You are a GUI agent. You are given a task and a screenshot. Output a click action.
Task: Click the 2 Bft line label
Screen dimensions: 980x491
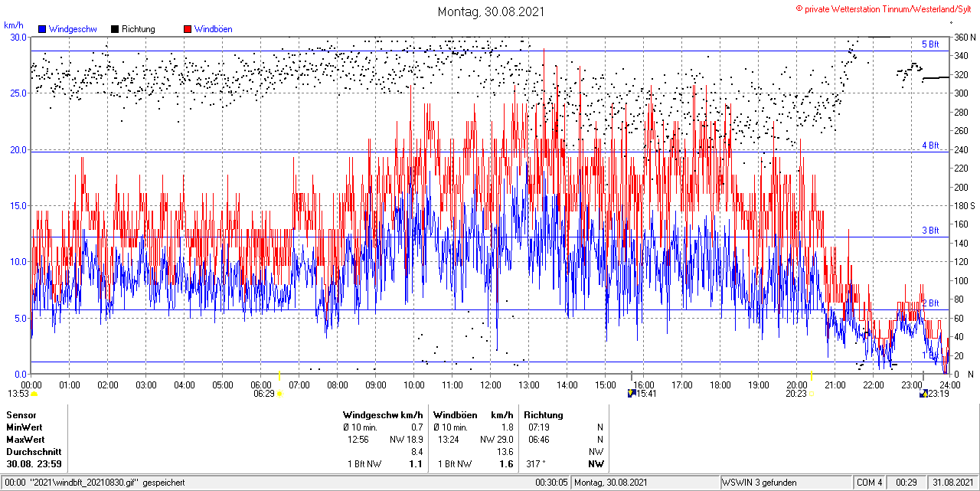(930, 303)
